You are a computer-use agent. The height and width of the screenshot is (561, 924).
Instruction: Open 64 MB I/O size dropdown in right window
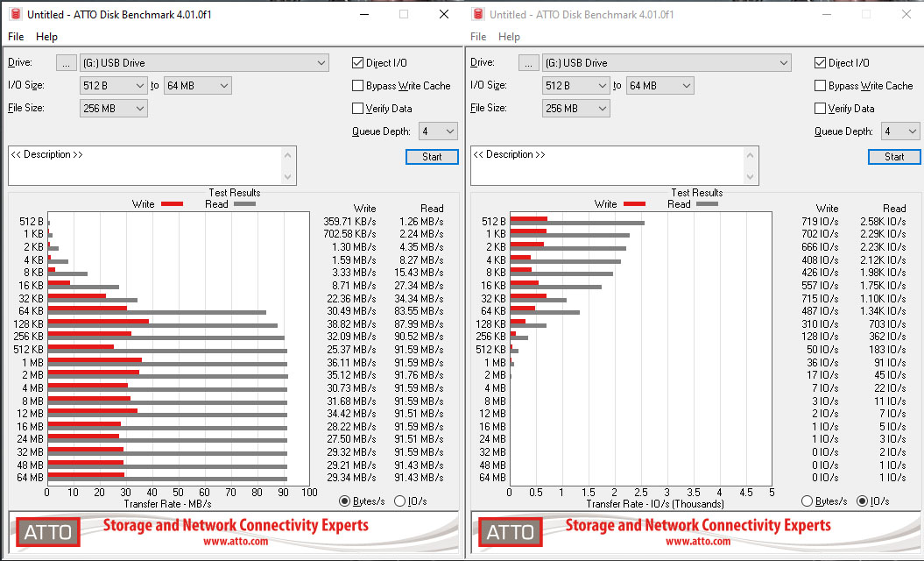[660, 86]
